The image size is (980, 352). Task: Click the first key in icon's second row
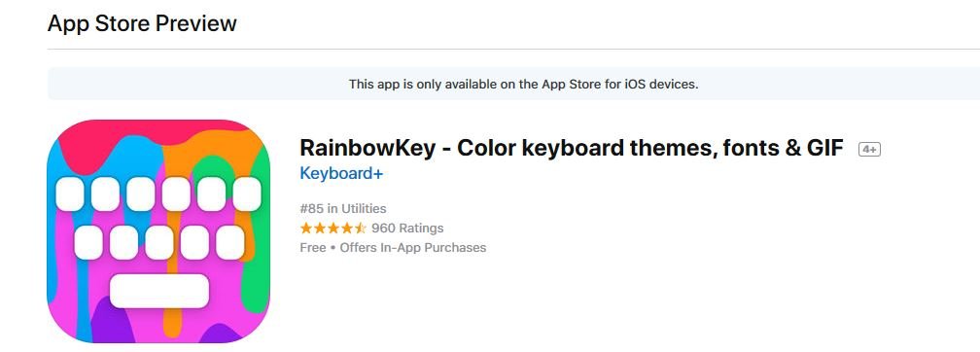coord(88,242)
